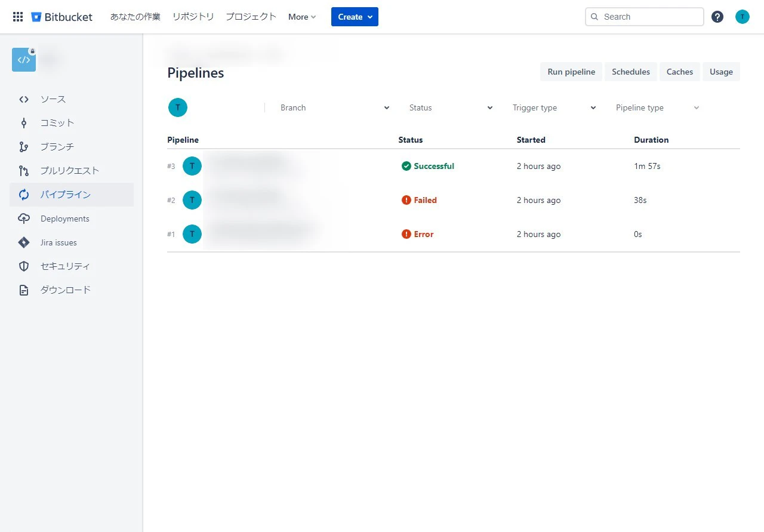
Task: Open the Branch filter dropdown
Action: coord(335,107)
